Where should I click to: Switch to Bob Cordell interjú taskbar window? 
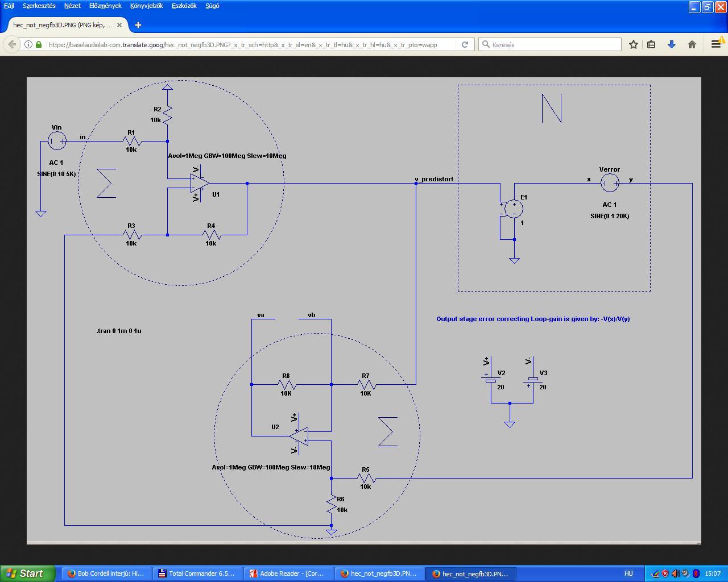tap(105, 573)
